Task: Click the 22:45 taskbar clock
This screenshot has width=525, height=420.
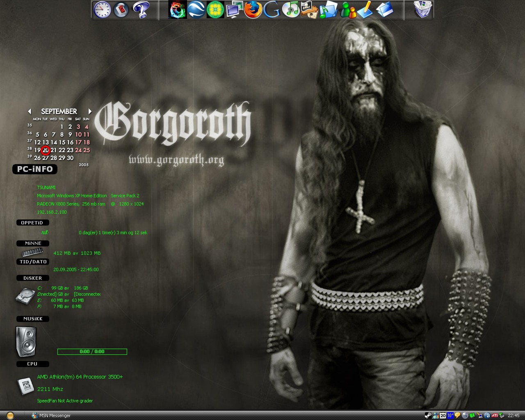Action: pyautogui.click(x=514, y=415)
